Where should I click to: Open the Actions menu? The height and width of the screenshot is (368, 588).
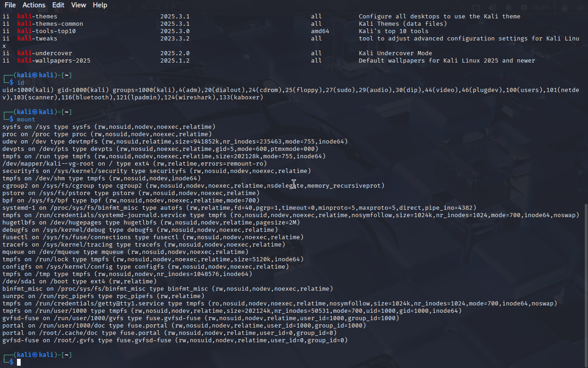pos(34,5)
